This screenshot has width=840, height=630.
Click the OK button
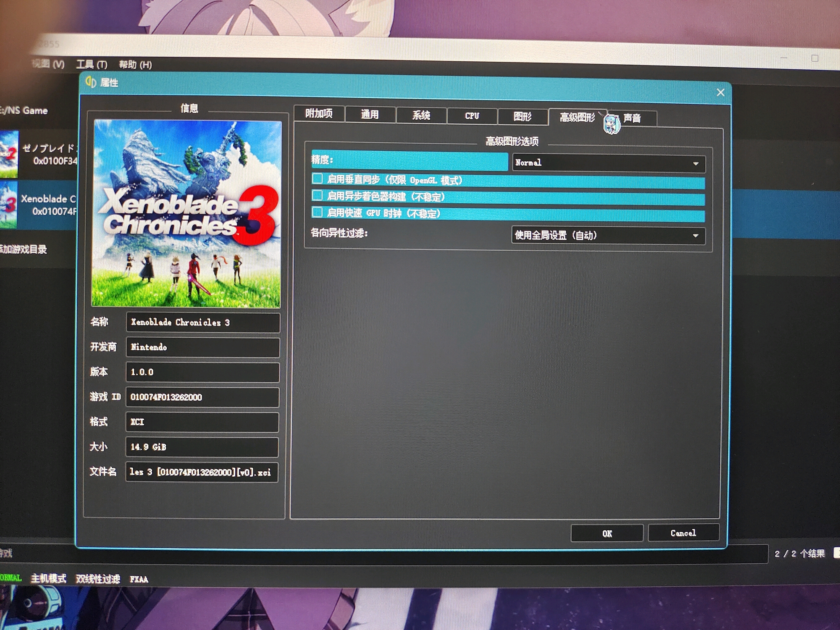pos(607,533)
